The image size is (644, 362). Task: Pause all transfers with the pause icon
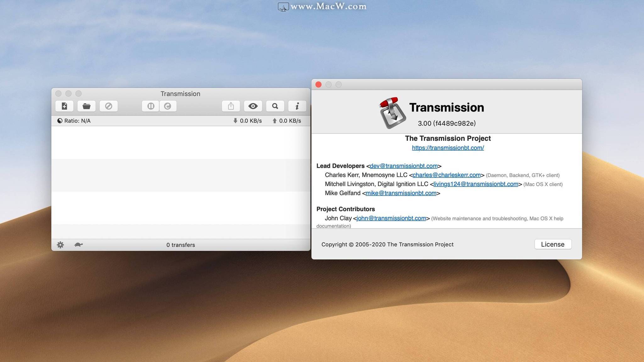point(150,106)
